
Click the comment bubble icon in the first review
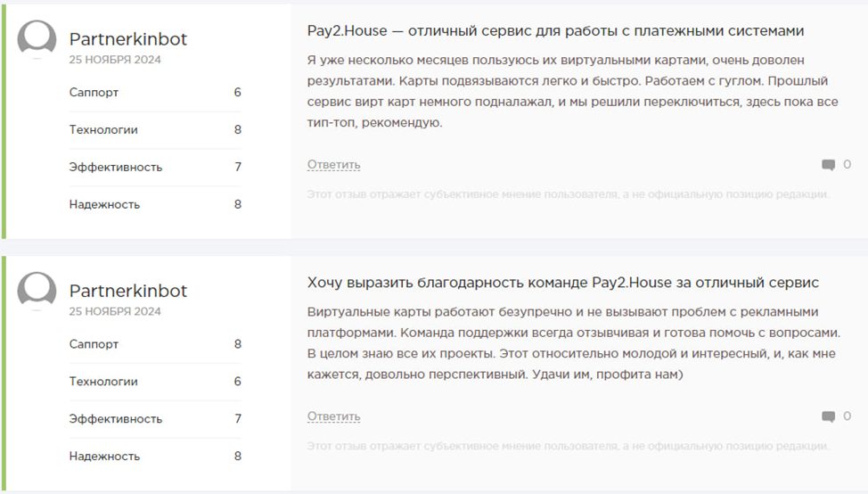(x=828, y=165)
